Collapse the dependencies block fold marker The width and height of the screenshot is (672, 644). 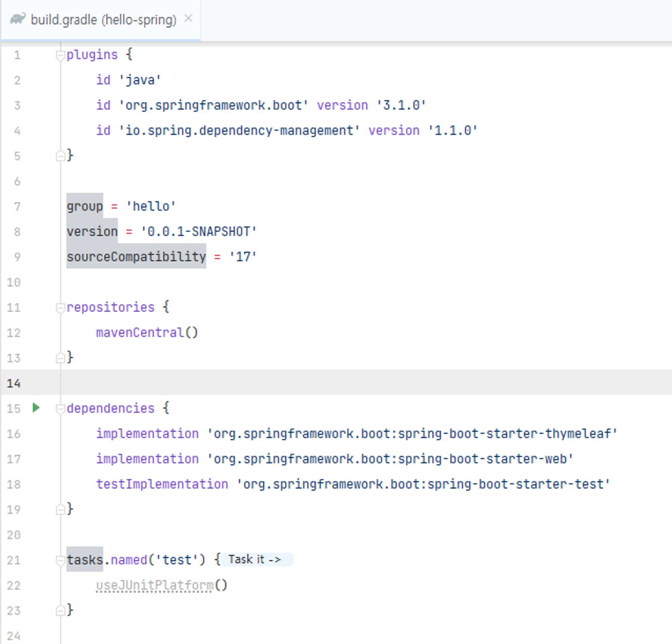coord(60,409)
